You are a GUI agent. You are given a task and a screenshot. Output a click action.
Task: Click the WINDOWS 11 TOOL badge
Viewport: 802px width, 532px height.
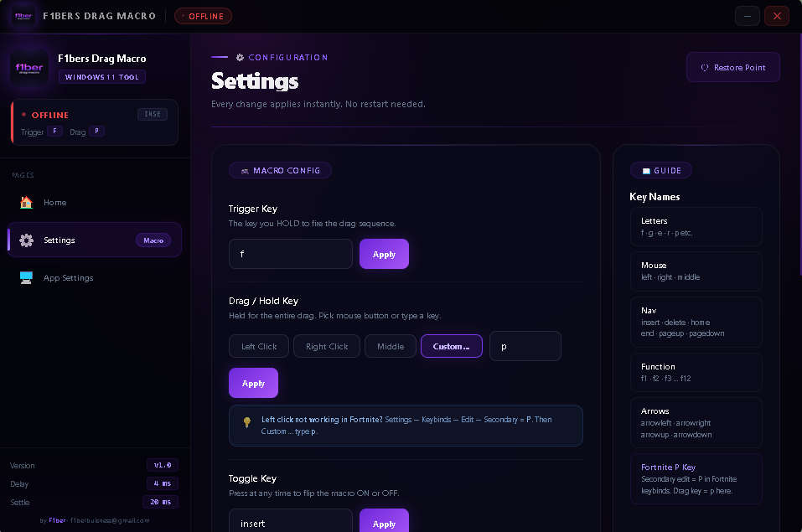pyautogui.click(x=101, y=77)
